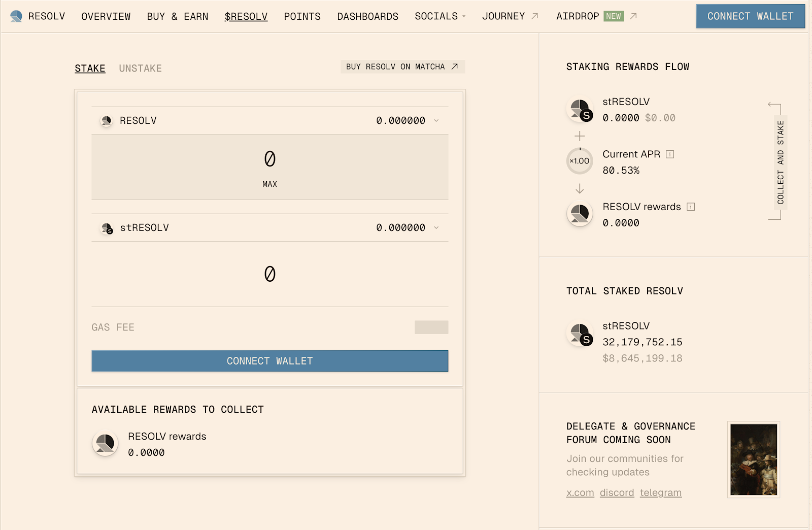Click the RESOLV token icon in stake form

pos(106,121)
